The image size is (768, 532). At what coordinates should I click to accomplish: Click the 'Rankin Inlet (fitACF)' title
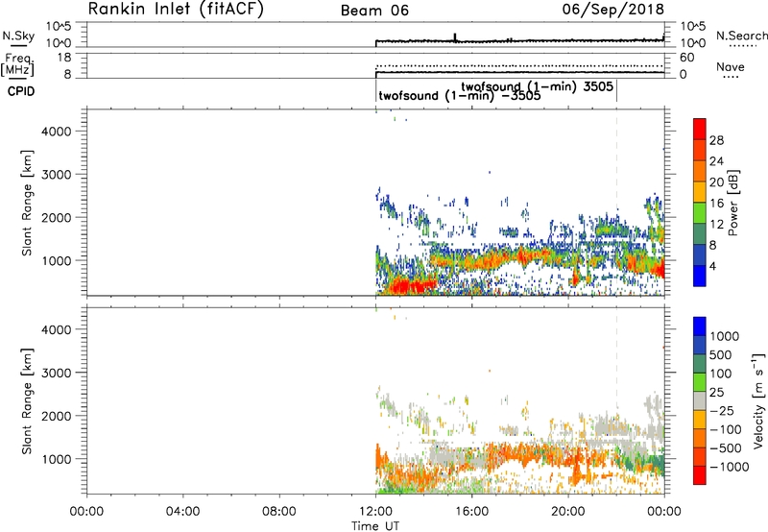coord(176,9)
